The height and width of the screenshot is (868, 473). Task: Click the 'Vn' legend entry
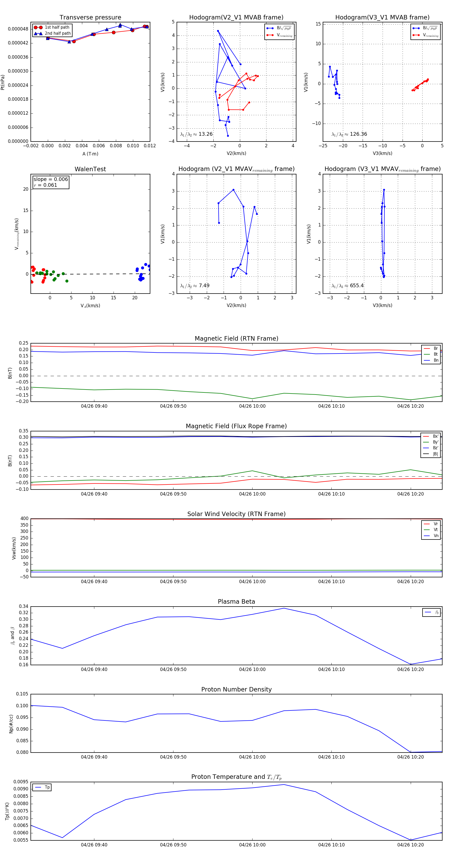(x=431, y=536)
